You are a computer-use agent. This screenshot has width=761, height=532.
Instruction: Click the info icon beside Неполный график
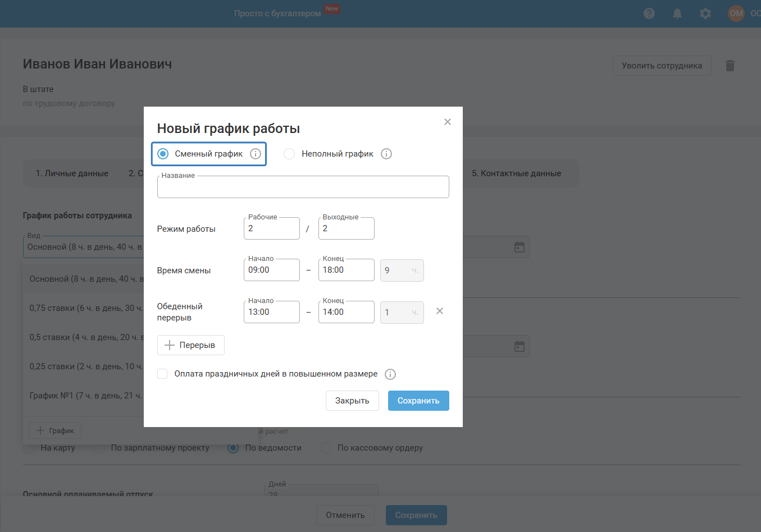(386, 154)
